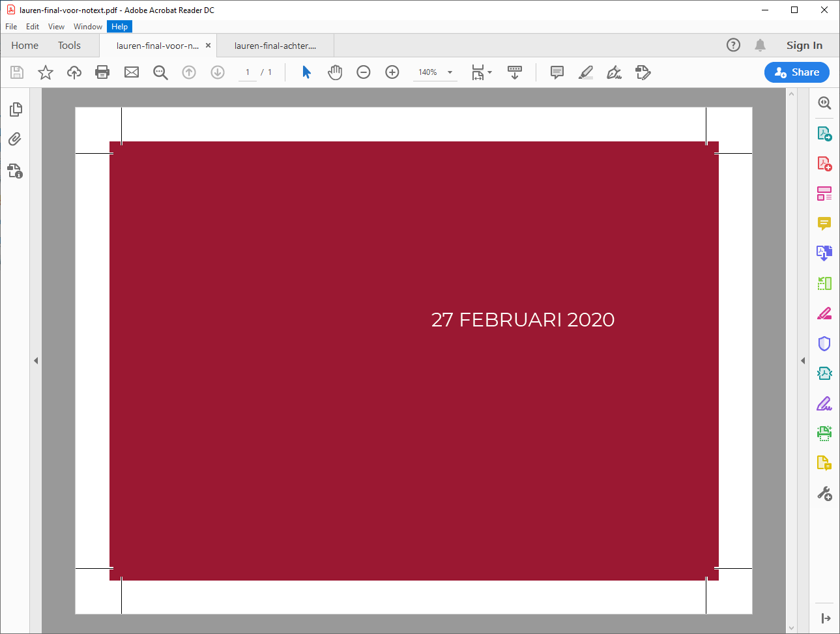
Task: Open the Comment tool panel
Action: 824,223
